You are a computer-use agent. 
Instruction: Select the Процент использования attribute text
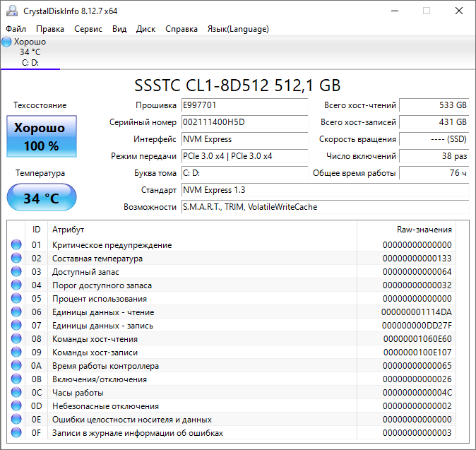coord(100,299)
